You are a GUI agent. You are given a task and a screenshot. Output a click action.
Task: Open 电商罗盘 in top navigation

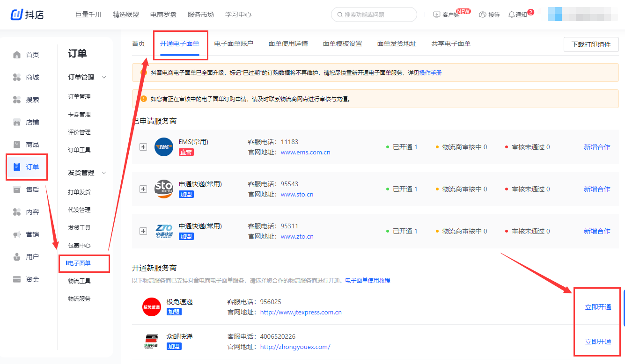tap(163, 15)
